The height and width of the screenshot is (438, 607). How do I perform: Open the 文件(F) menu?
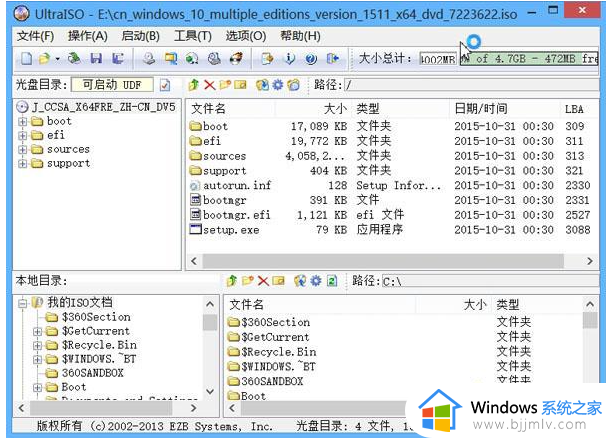[35, 36]
